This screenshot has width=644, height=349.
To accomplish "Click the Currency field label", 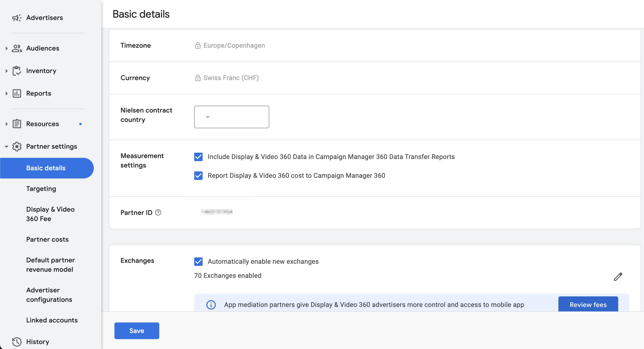I will pyautogui.click(x=135, y=78).
